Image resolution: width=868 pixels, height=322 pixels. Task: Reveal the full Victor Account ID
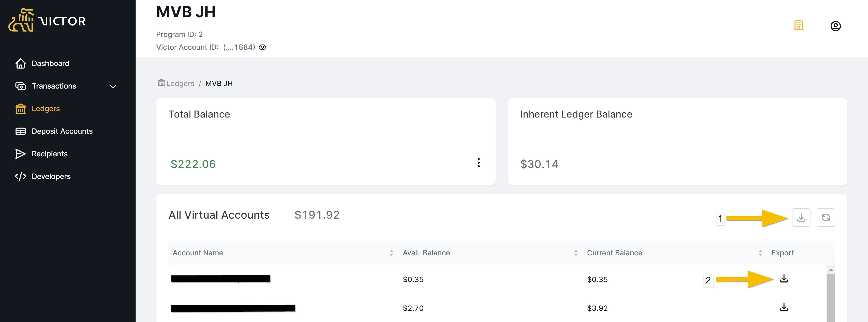click(x=262, y=47)
